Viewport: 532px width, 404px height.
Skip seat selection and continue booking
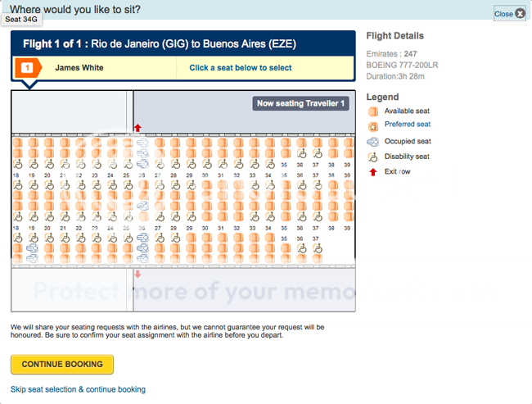[x=78, y=389]
